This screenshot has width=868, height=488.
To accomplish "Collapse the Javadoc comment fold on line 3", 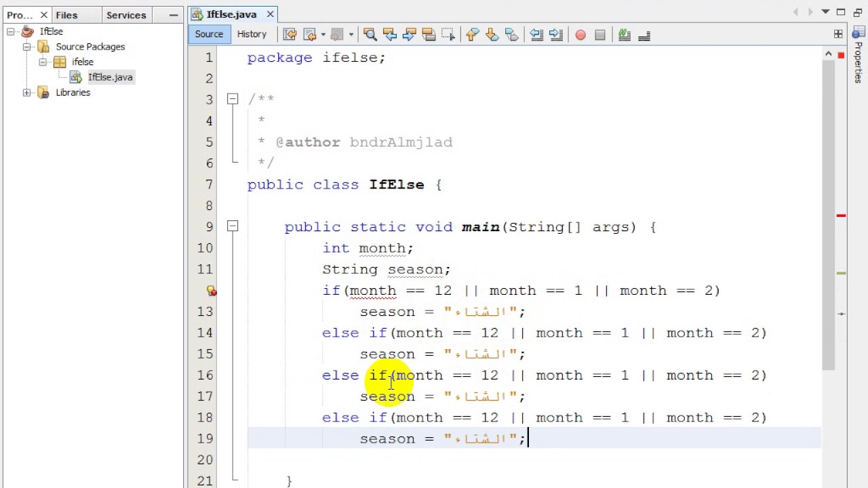I will click(233, 99).
